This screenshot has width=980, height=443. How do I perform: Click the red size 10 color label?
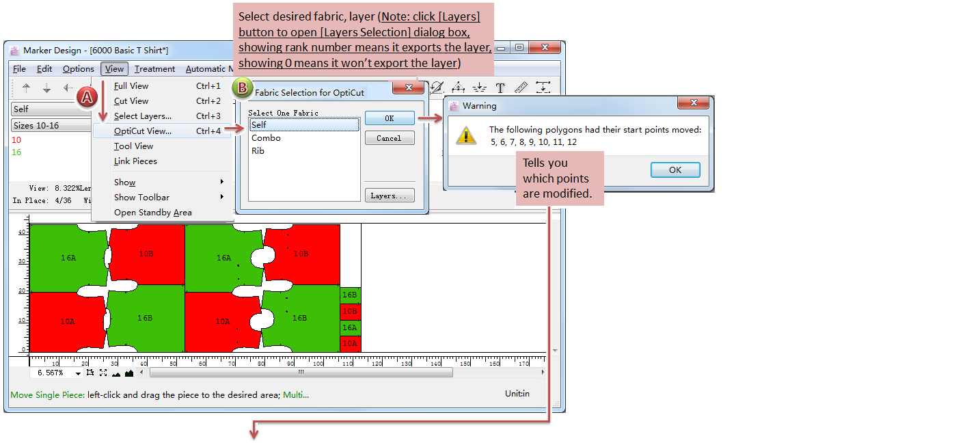(17, 140)
